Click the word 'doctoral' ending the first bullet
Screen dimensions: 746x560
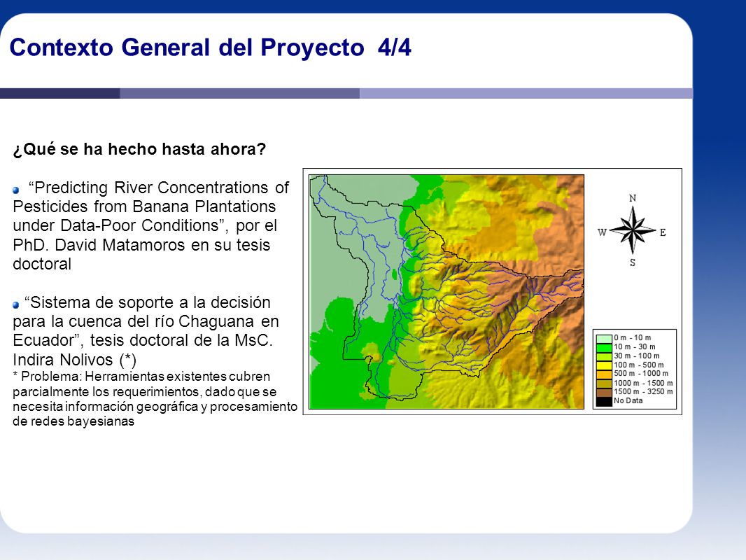[42, 264]
